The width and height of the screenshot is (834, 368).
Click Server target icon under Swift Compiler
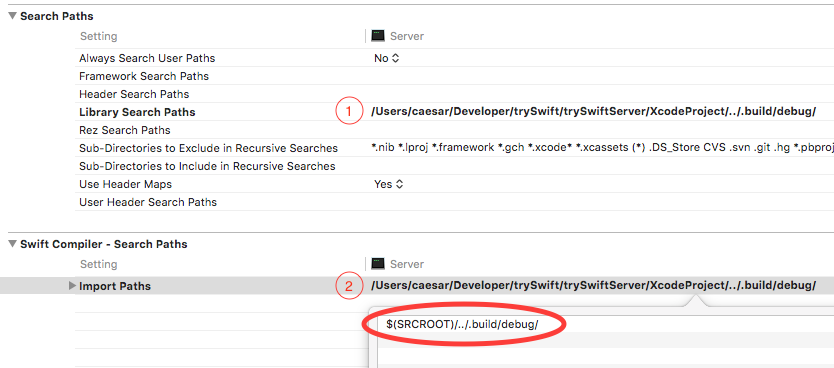[378, 264]
